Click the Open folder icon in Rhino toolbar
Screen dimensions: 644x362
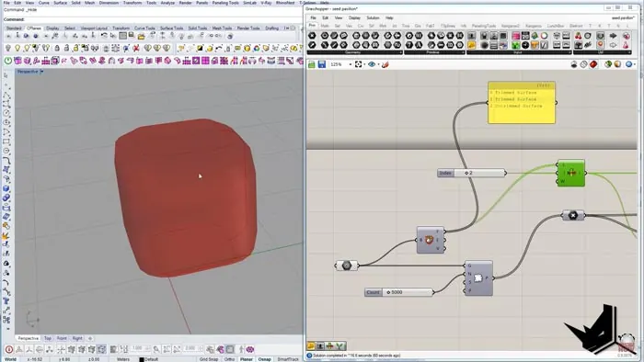(x=141, y=37)
